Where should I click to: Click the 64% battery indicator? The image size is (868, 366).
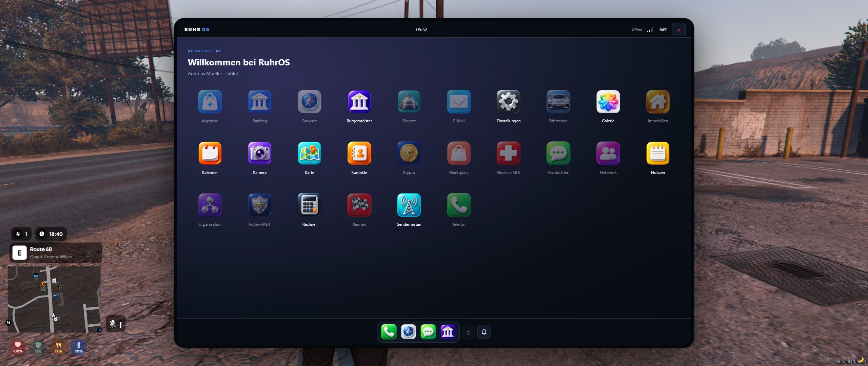[x=663, y=30]
